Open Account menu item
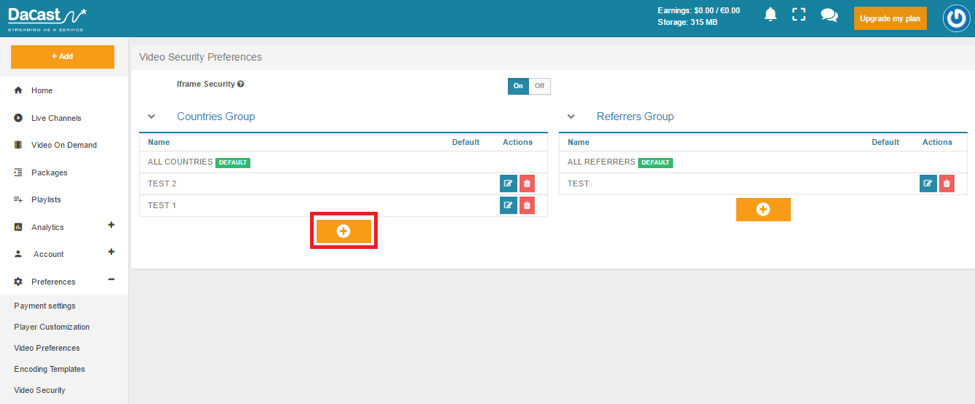975x404 pixels. pos(49,254)
